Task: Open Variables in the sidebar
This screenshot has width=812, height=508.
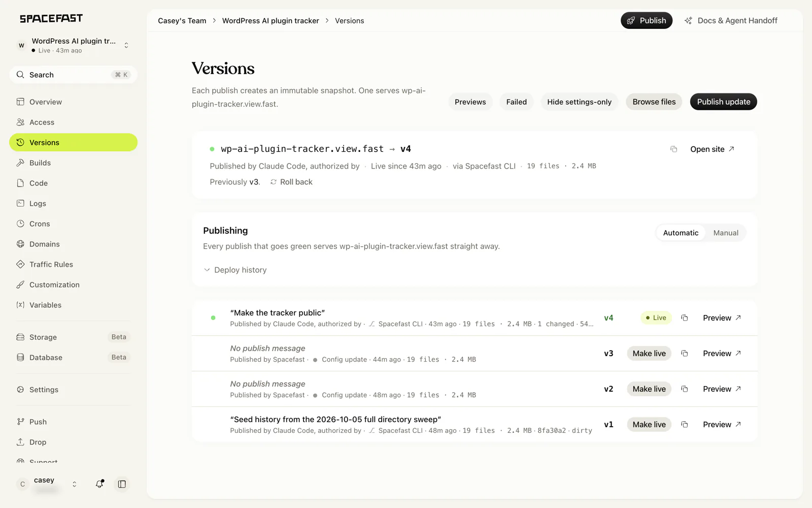Action: coord(73,305)
